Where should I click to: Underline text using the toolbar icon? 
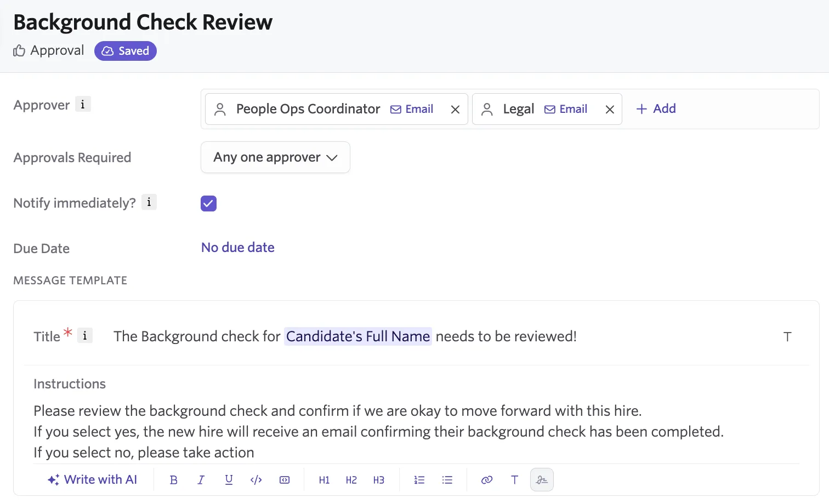[x=229, y=480]
